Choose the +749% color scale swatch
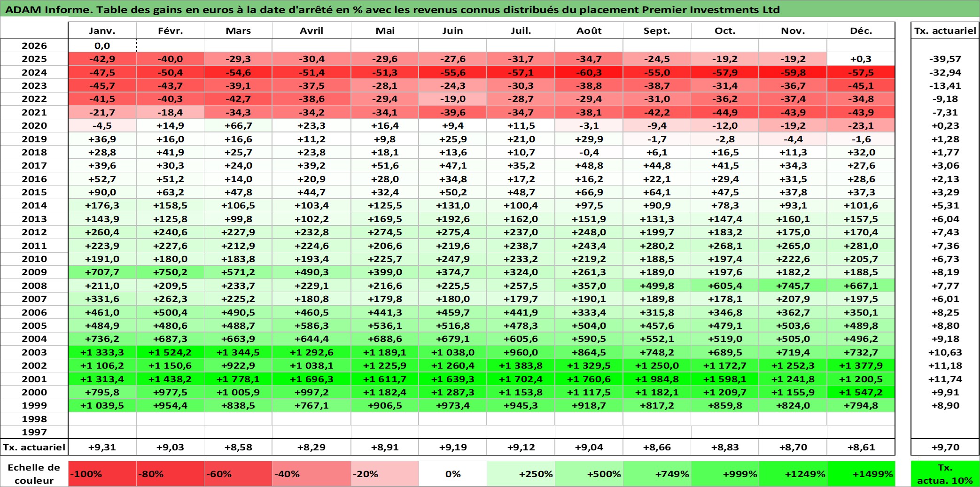Viewport: 980px width, 487px height. pyautogui.click(x=657, y=474)
